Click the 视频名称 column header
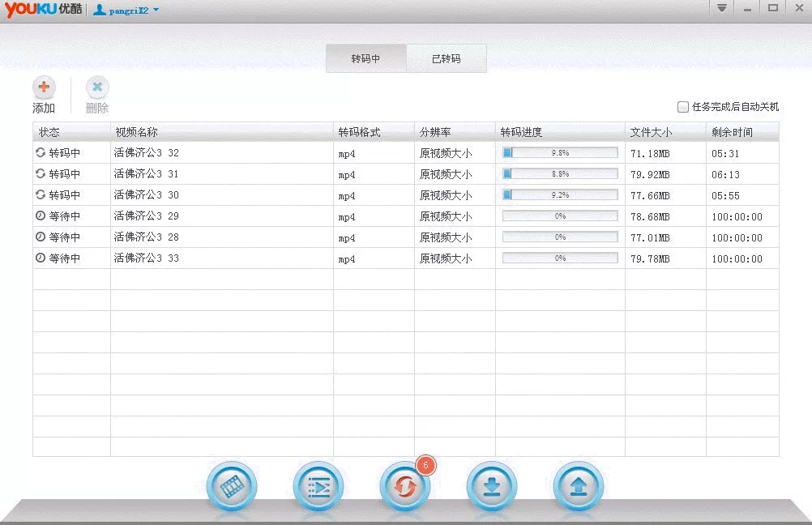The height and width of the screenshot is (525, 812). click(222, 132)
